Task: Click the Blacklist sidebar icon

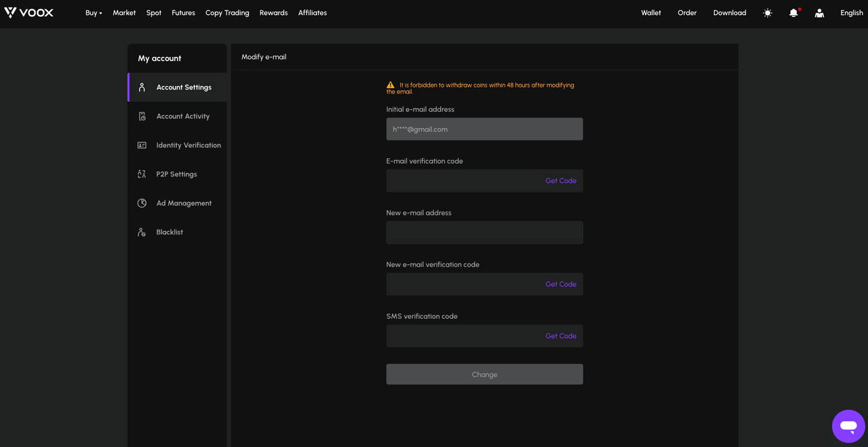Action: pyautogui.click(x=142, y=232)
